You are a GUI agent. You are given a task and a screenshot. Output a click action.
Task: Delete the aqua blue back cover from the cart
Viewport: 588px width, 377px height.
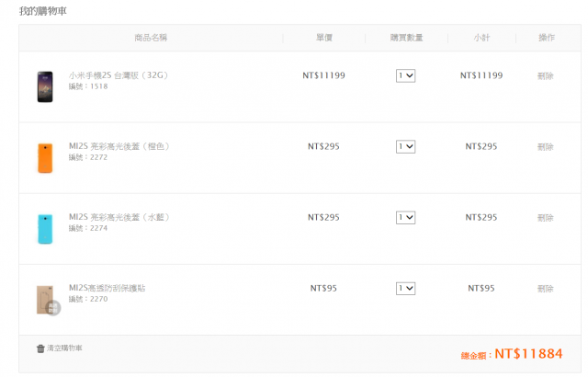(x=545, y=218)
